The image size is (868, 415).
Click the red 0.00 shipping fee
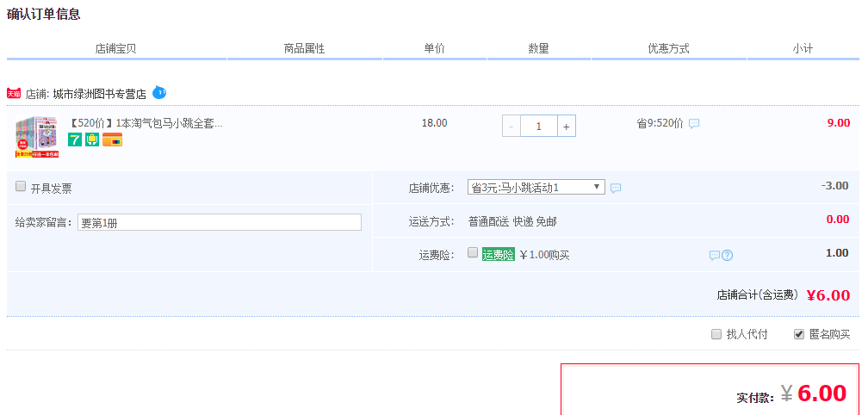click(838, 219)
